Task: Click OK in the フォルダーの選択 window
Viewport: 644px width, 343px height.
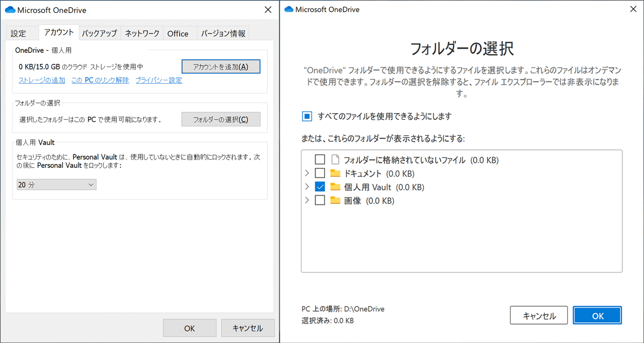Action: coord(597,316)
